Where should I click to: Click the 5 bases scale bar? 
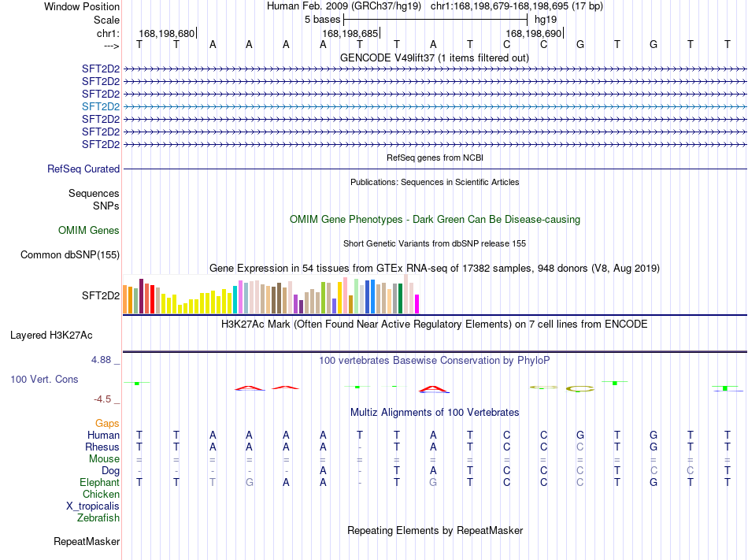(x=435, y=20)
